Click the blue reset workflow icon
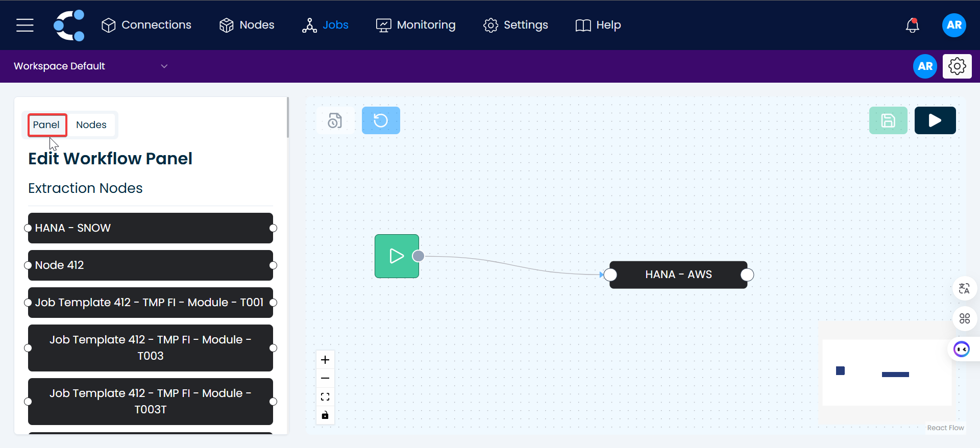 [381, 120]
